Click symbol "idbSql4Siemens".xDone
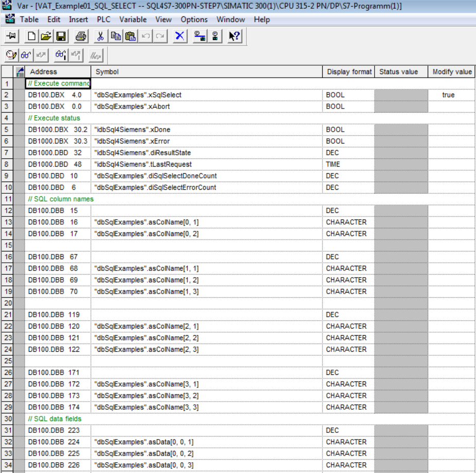Image resolution: width=476 pixels, height=473 pixels. click(132, 130)
